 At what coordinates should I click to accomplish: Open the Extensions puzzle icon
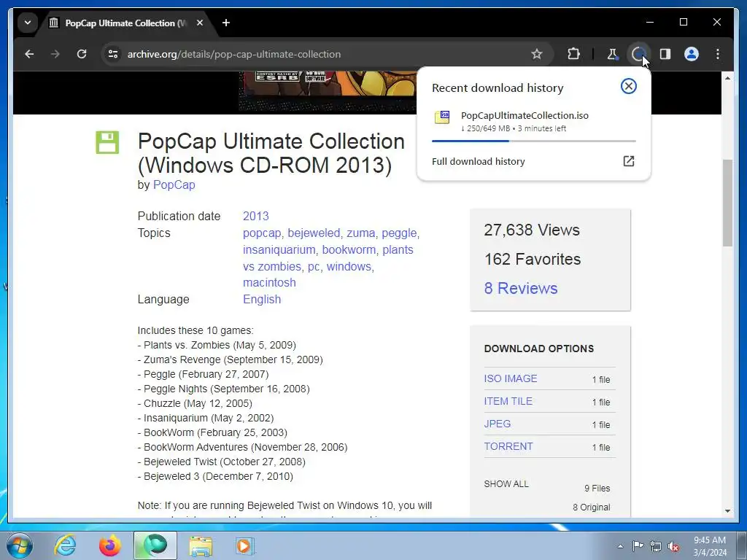(573, 54)
